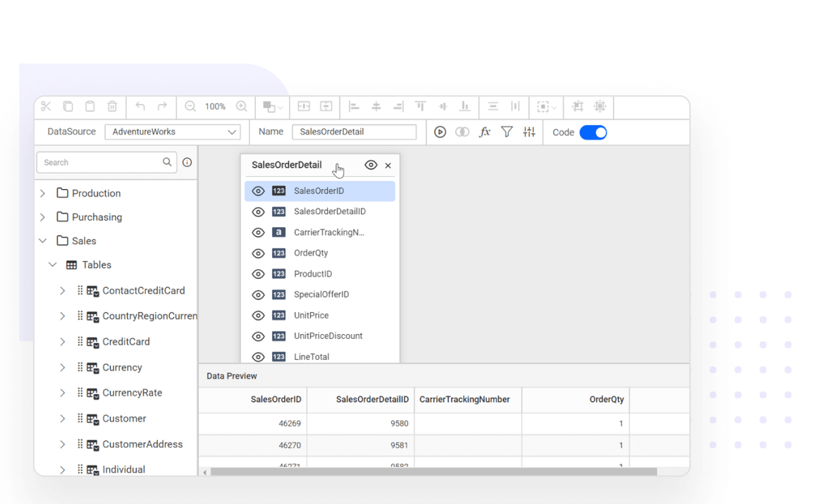
Task: Expand the Currency table
Action: pos(62,367)
